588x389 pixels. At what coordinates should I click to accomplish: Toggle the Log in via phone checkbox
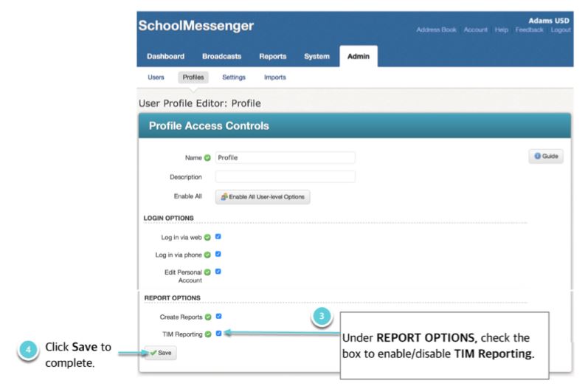click(x=218, y=255)
